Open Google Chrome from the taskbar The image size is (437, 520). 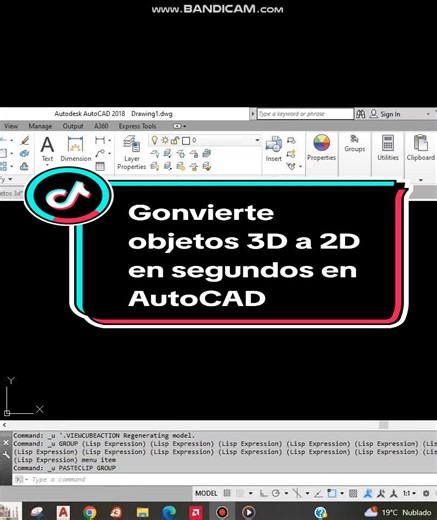point(90,512)
